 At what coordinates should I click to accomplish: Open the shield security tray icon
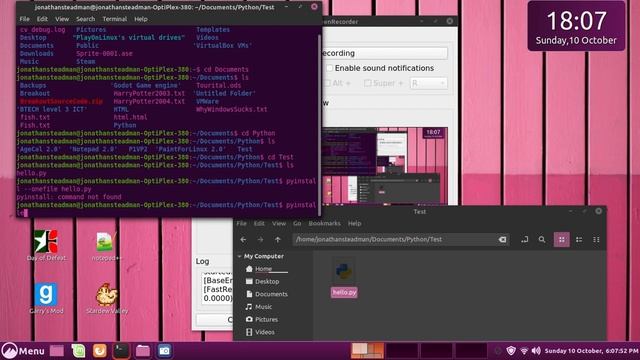[x=511, y=351]
